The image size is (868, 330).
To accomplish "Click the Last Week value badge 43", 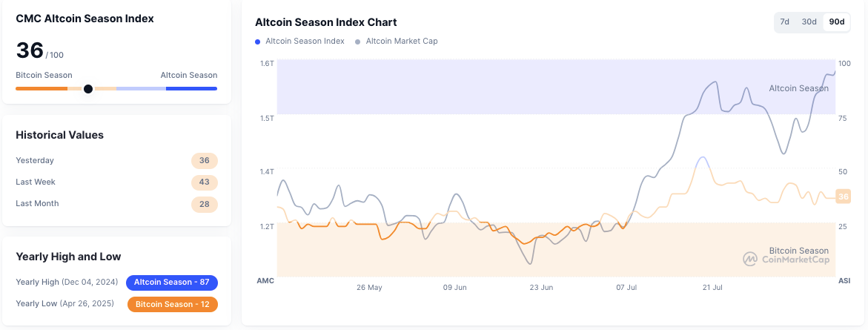I will pyautogui.click(x=204, y=182).
